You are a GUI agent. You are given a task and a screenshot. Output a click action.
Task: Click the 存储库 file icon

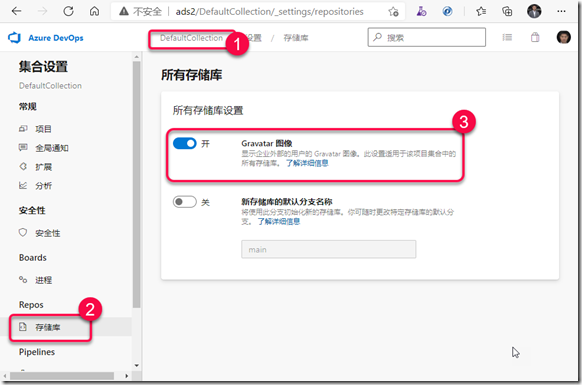pos(23,327)
